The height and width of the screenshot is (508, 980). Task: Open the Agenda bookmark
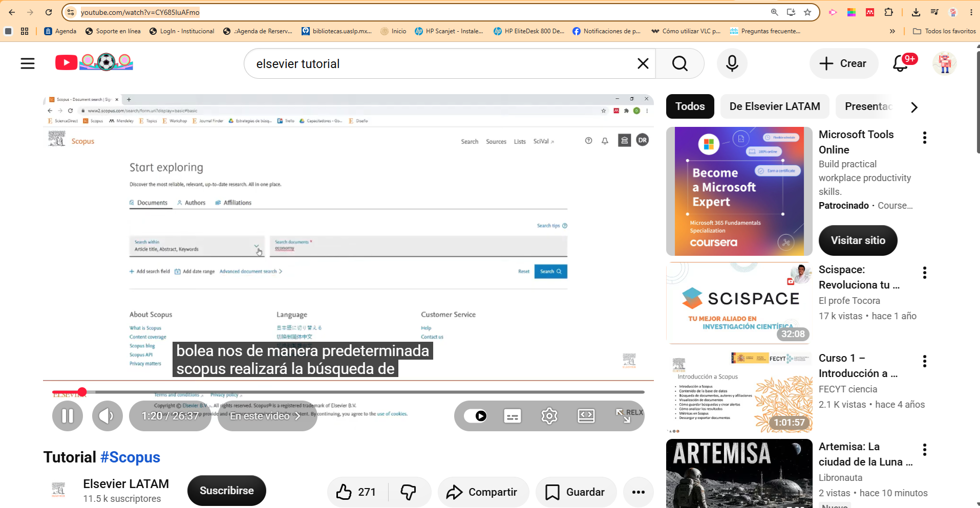[x=60, y=31]
